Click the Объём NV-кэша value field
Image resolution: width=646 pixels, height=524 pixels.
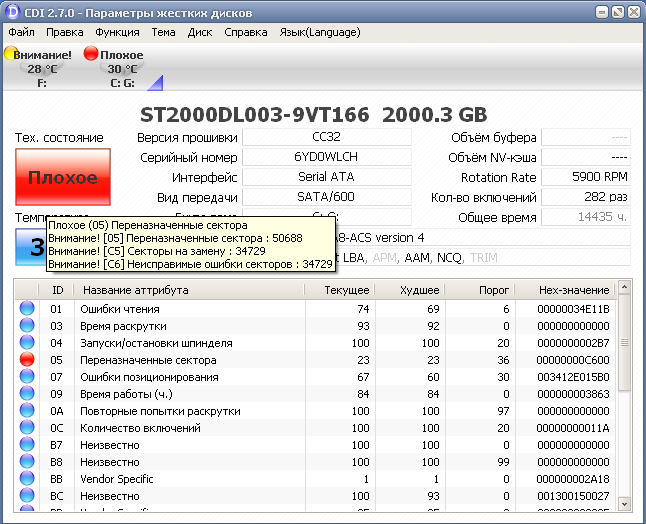coord(586,157)
